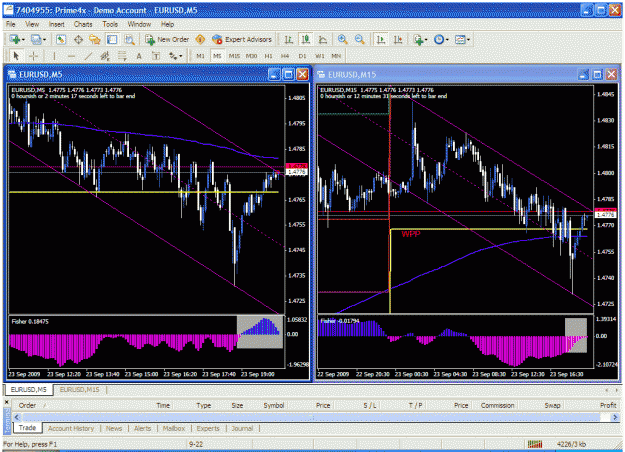The height and width of the screenshot is (452, 625).
Task: Switch to the M15 timeframe button in toolbar
Action: [234, 56]
